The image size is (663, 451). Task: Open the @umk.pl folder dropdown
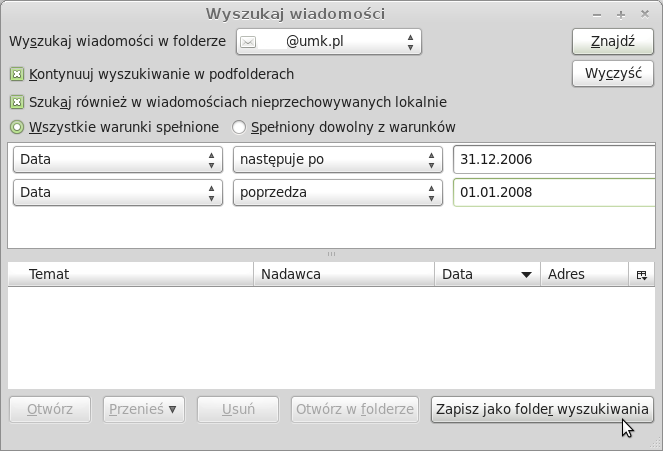[329, 42]
